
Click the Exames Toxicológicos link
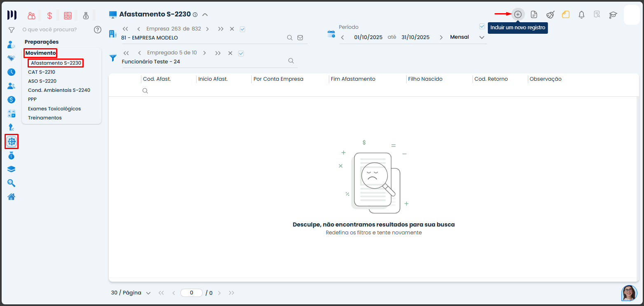coord(54,109)
